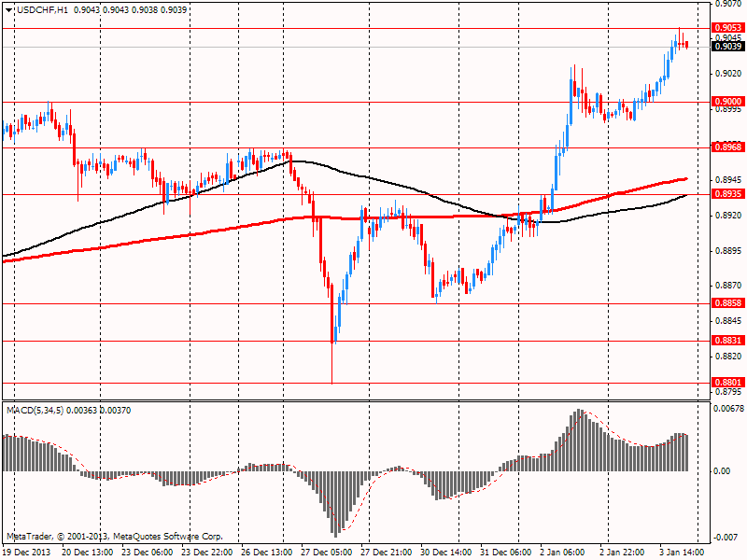The height and width of the screenshot is (560, 747).
Task: Click the 0.8795 price scale value
Action: click(728, 391)
